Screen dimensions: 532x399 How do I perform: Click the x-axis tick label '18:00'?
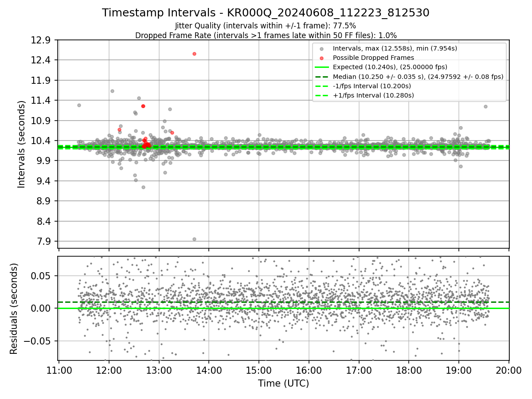[x=409, y=371]
